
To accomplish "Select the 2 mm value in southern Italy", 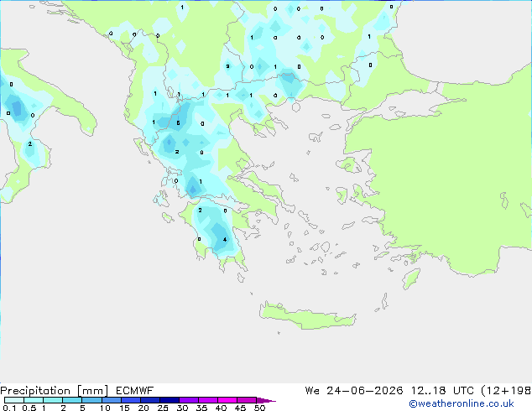I will point(30,143).
